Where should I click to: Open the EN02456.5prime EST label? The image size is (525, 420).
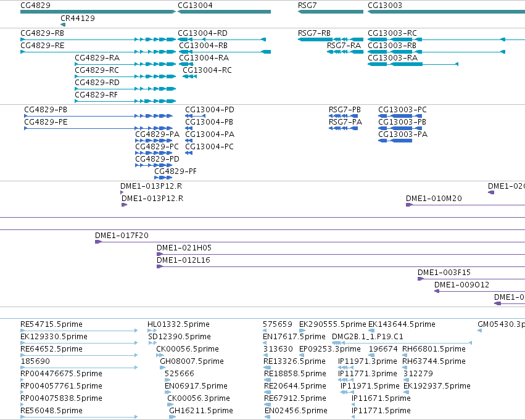(296, 411)
